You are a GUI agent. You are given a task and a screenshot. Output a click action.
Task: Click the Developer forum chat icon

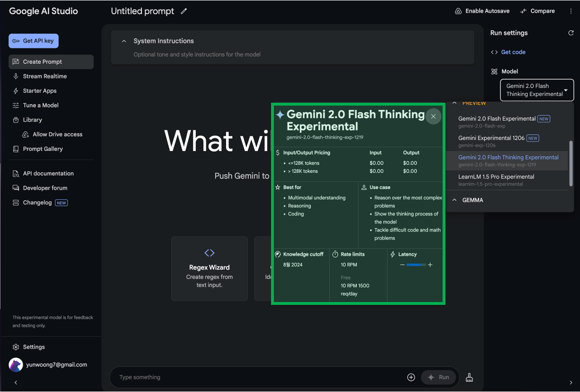[16, 188]
